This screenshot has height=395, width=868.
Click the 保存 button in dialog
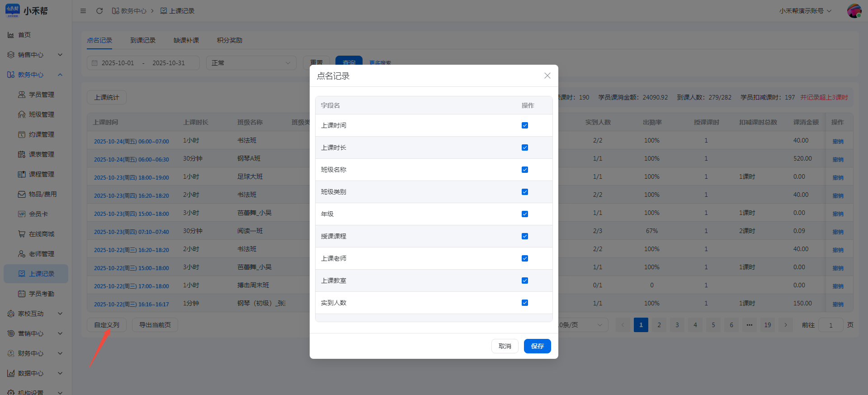click(x=537, y=346)
